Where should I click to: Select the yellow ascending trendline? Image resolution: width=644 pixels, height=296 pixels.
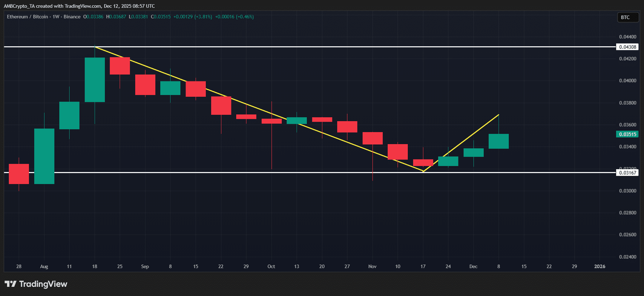click(x=461, y=143)
